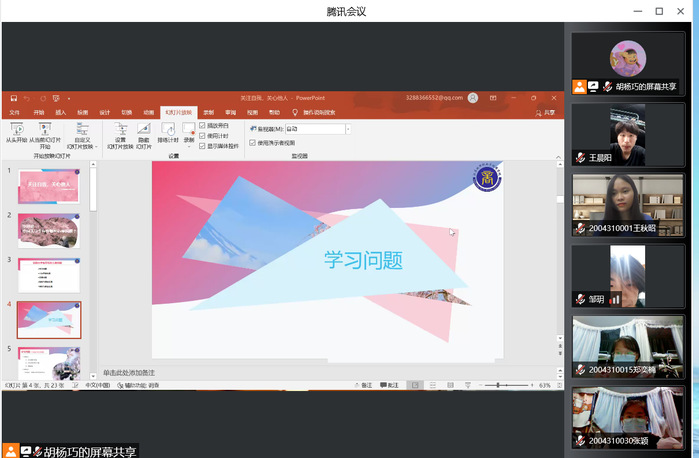Viewport: 699px width, 458px height.
Task: Click the 63% zoom level
Action: click(x=544, y=385)
